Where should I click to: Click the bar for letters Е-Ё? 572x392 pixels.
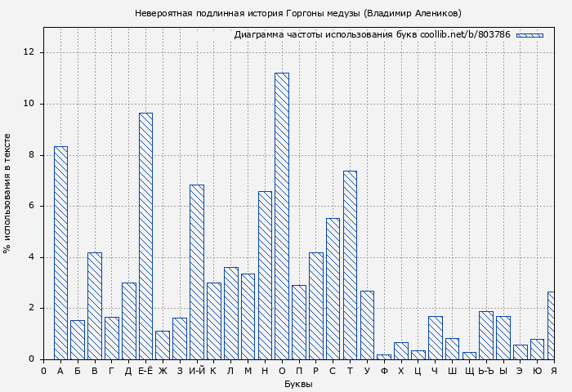tap(145, 236)
